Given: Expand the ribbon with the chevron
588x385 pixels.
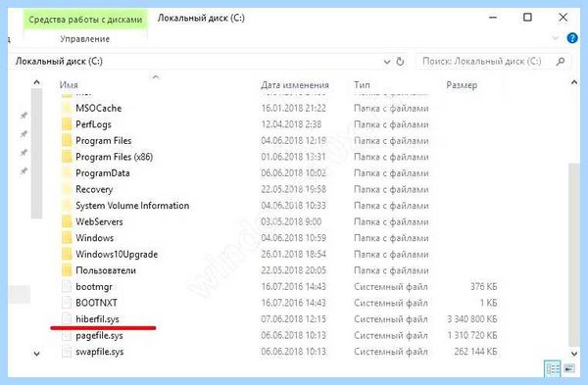Looking at the screenshot, I should pyautogui.click(x=556, y=38).
